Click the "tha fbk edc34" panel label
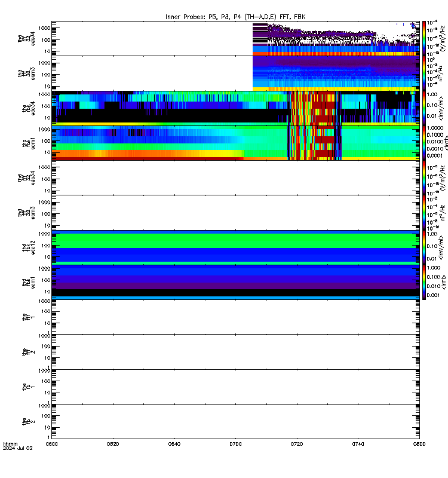 (29, 108)
